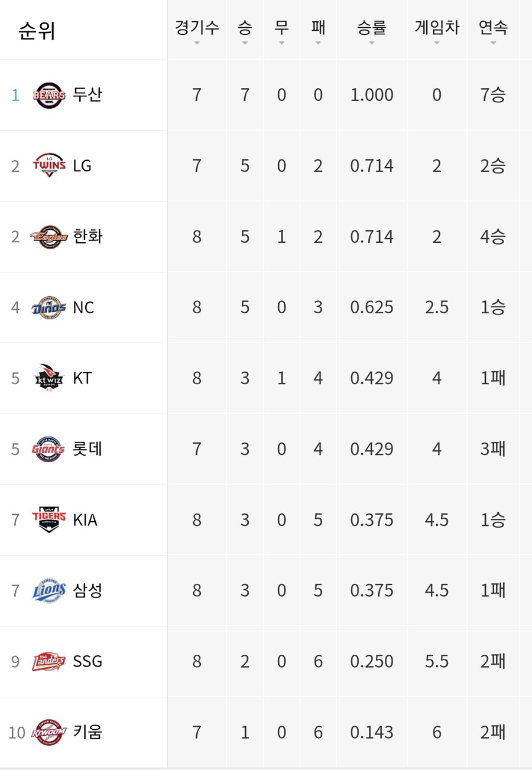Click the 키움 team name link
Viewport: 532px width, 770px height.
click(87, 732)
